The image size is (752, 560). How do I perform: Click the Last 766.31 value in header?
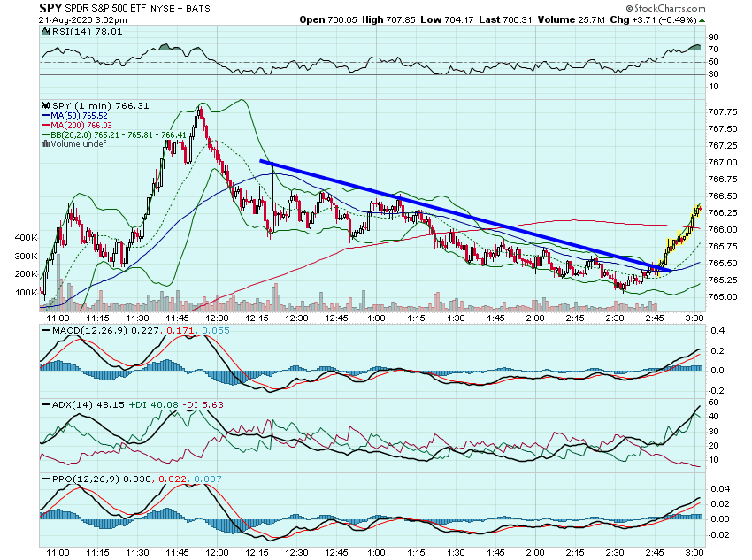point(505,20)
